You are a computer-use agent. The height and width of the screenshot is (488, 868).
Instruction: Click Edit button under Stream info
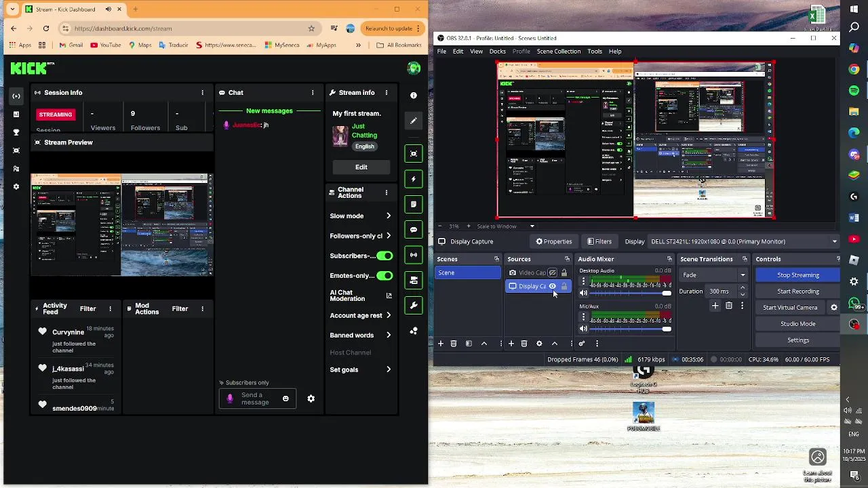(x=361, y=167)
